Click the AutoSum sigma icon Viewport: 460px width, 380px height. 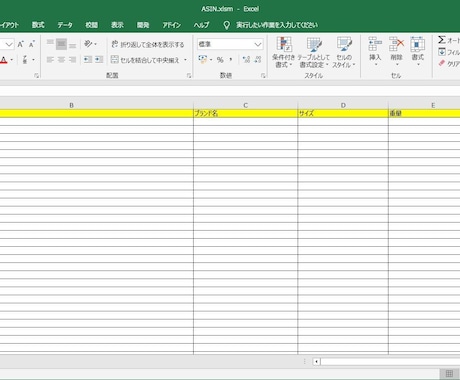click(x=442, y=40)
